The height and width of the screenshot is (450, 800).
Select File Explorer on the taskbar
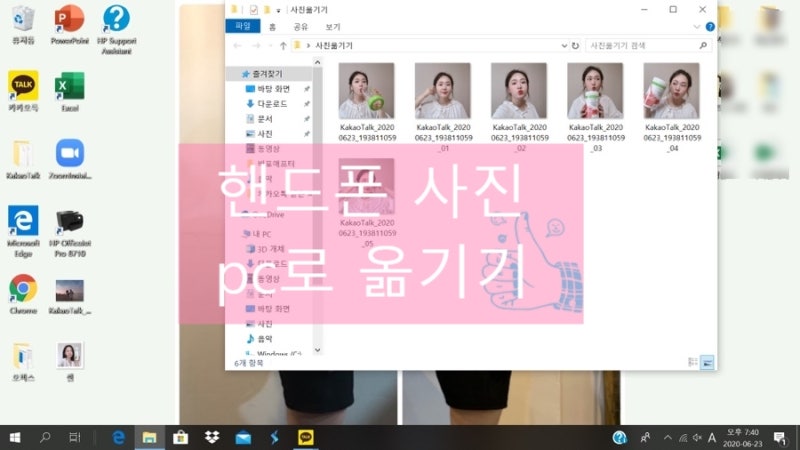pyautogui.click(x=149, y=437)
